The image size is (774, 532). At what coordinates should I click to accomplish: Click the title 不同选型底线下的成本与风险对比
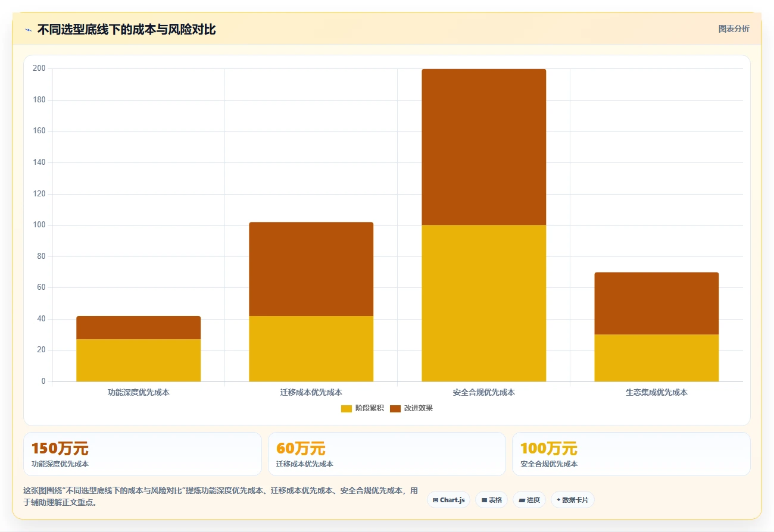[126, 30]
